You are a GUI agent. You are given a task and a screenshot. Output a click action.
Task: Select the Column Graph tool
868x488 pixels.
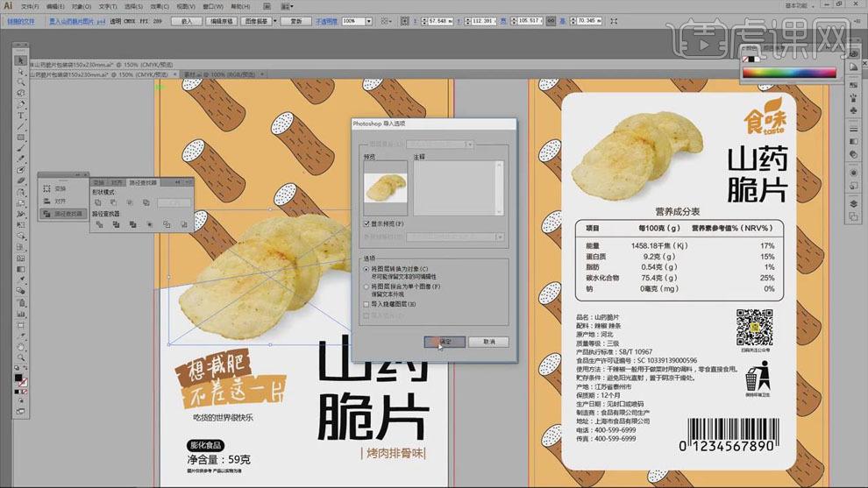[20, 314]
